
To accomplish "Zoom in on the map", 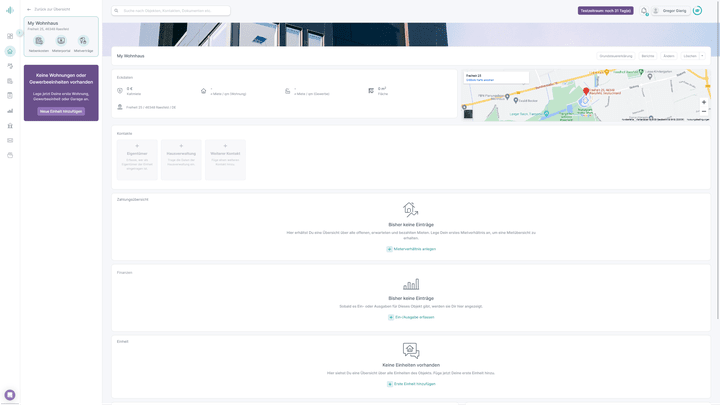I will 704,102.
